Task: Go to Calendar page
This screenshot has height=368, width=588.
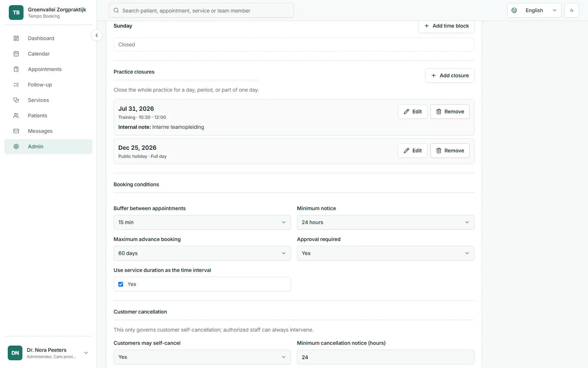Action: point(48,54)
